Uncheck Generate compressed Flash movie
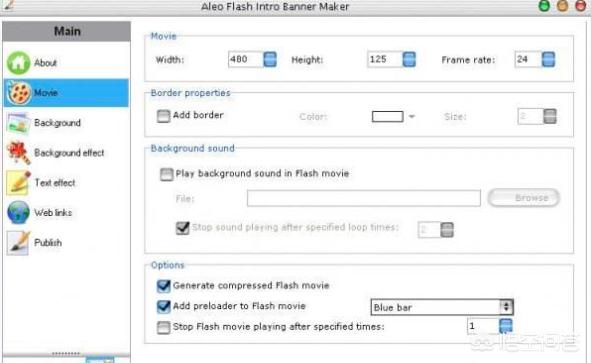 pos(164,286)
